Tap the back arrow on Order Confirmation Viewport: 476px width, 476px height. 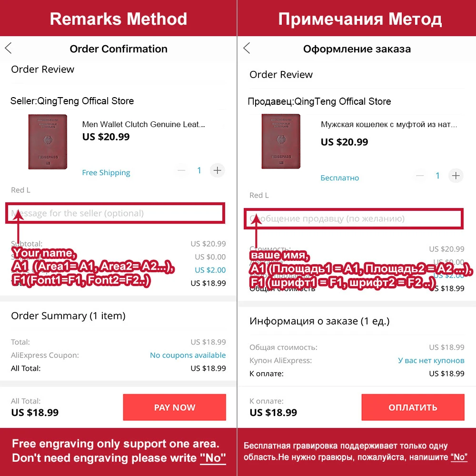tap(8, 48)
